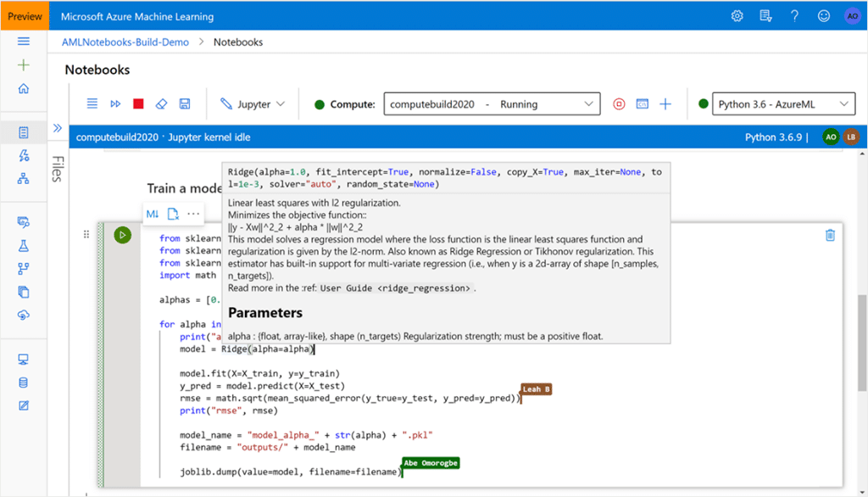The image size is (868, 497).
Task: Place cursor on model = Ridge(alpha=alpha) line
Action: (x=247, y=349)
